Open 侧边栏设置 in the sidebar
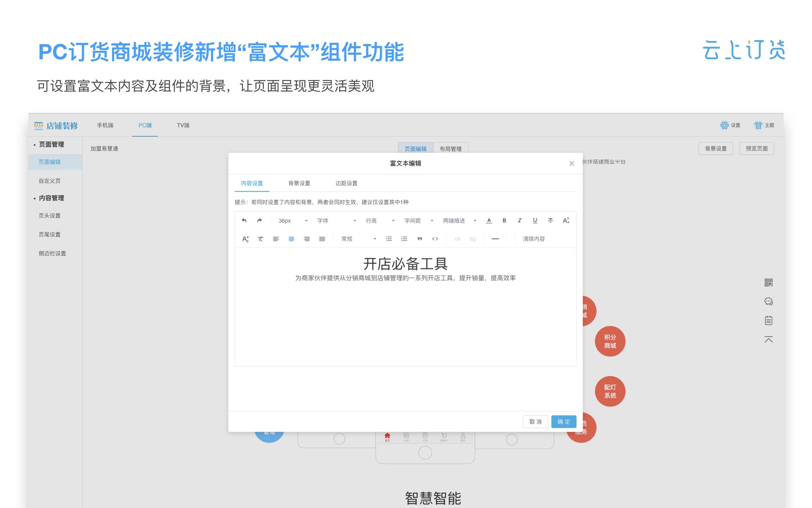This screenshot has height=508, width=812. pos(52,254)
